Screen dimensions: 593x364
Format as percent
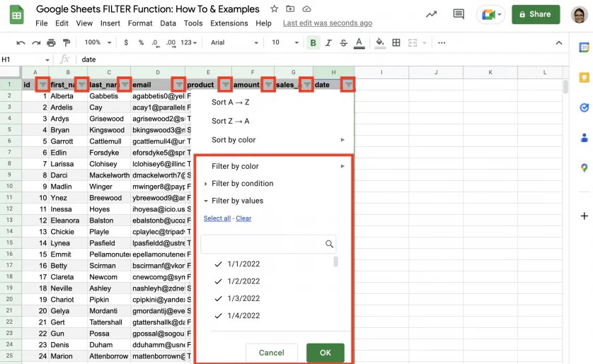tap(141, 42)
